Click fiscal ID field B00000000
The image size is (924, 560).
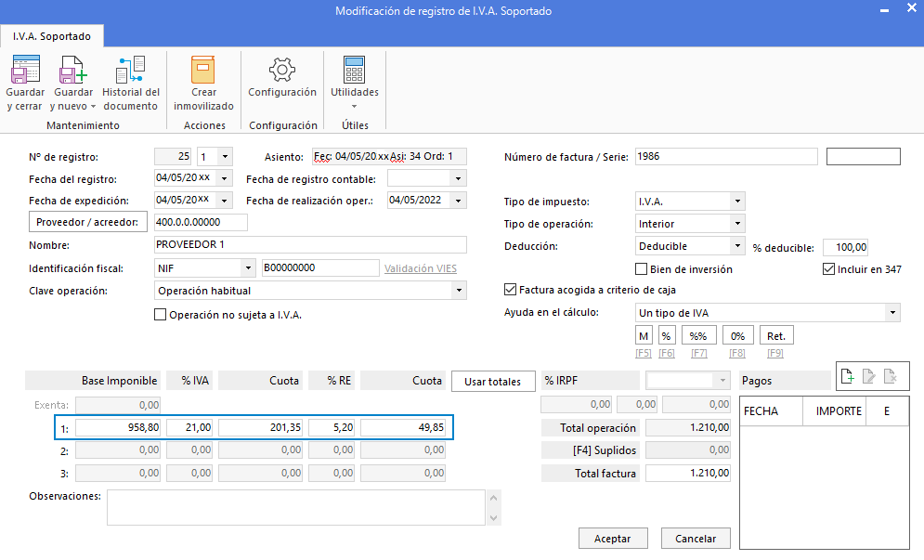click(320, 267)
